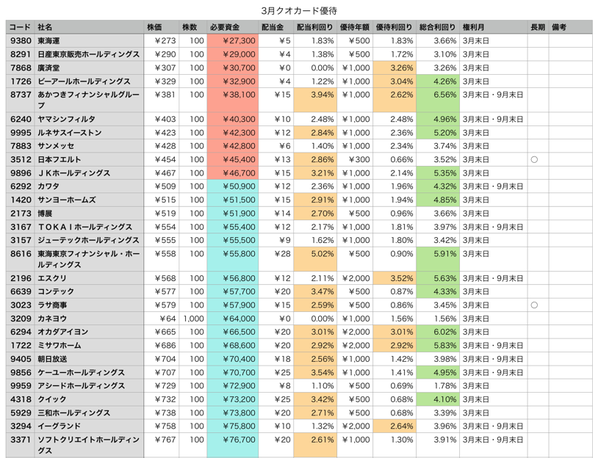Select company オカダアイヨン
This screenshot has height=458, width=598.
point(63,332)
